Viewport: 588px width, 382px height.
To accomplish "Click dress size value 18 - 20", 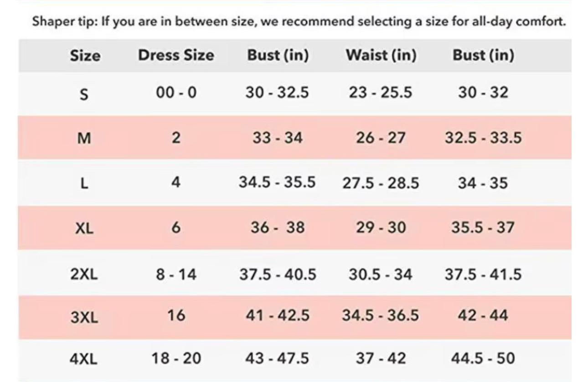I will (175, 358).
